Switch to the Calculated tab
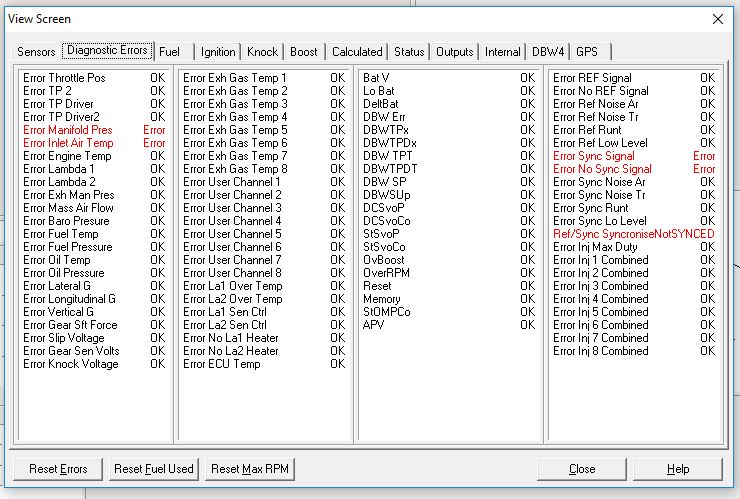Image resolution: width=740 pixels, height=499 pixels. coord(357,52)
